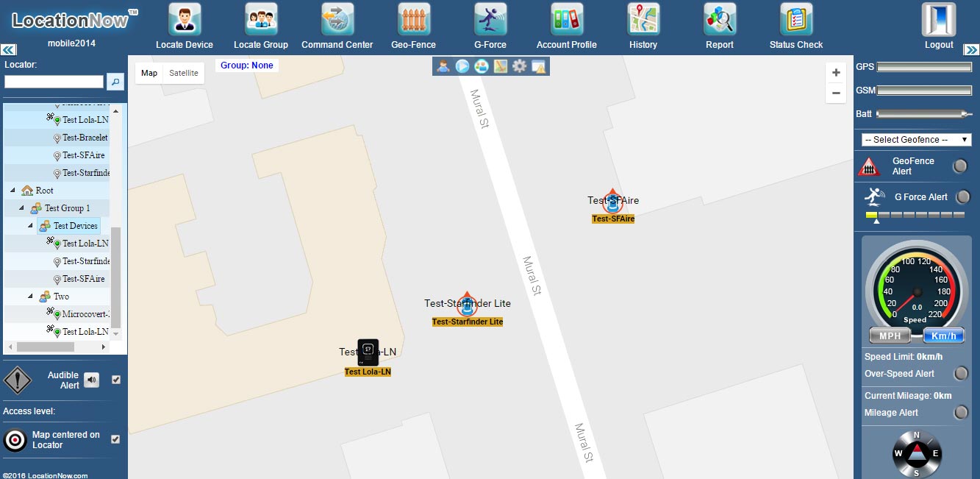Open the Locate Device icon

[185, 19]
